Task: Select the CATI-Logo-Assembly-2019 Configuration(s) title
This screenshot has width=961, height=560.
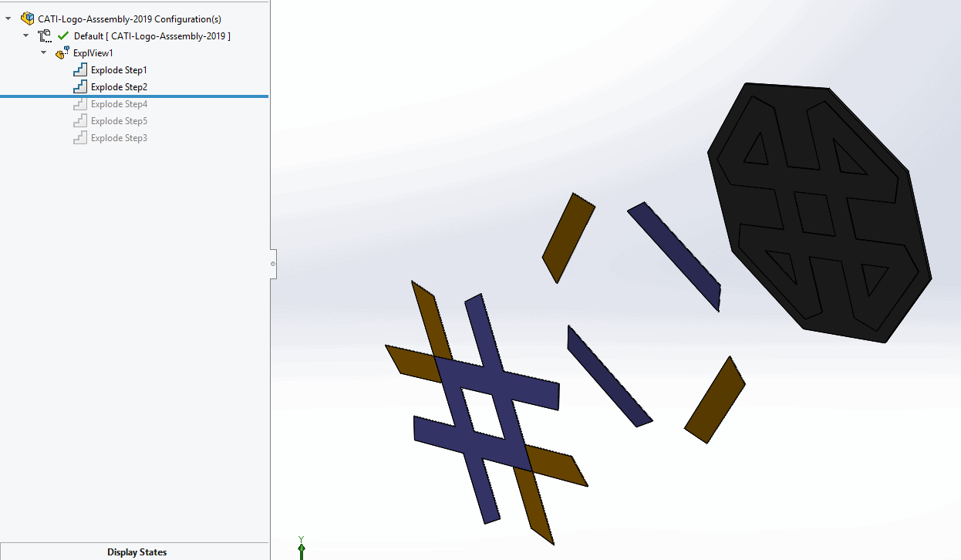Action: [x=130, y=19]
